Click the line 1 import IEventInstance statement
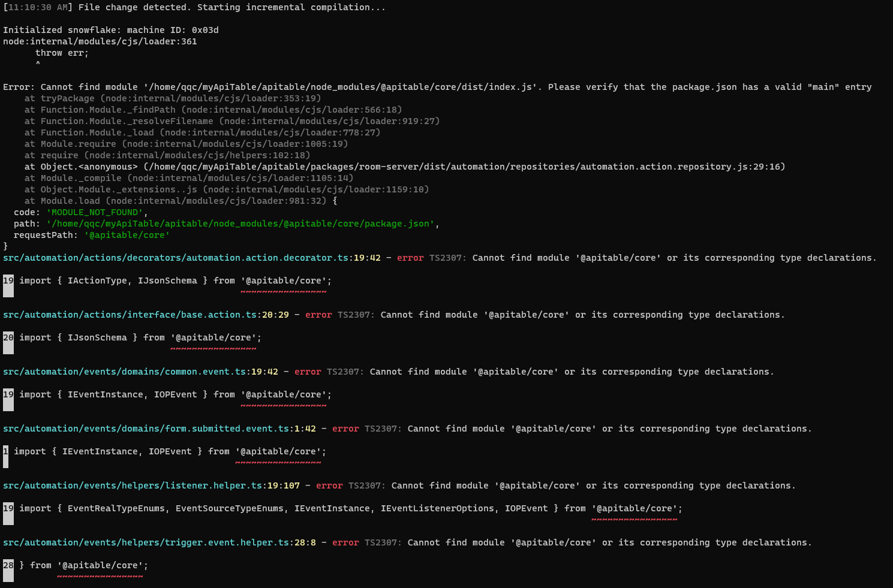 [x=170, y=451]
